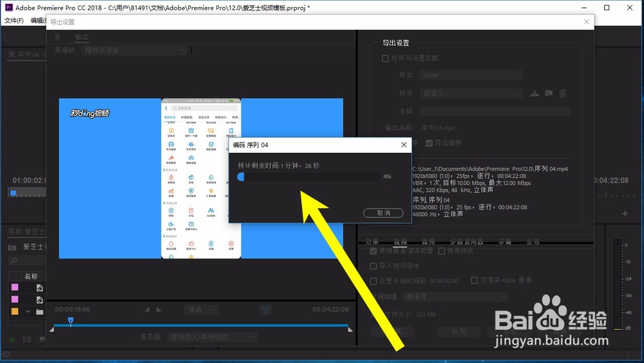Image resolution: width=644 pixels, height=363 pixels.
Task: Open the 源范围 序列切入/序列切出 dropdown
Action: (213, 337)
